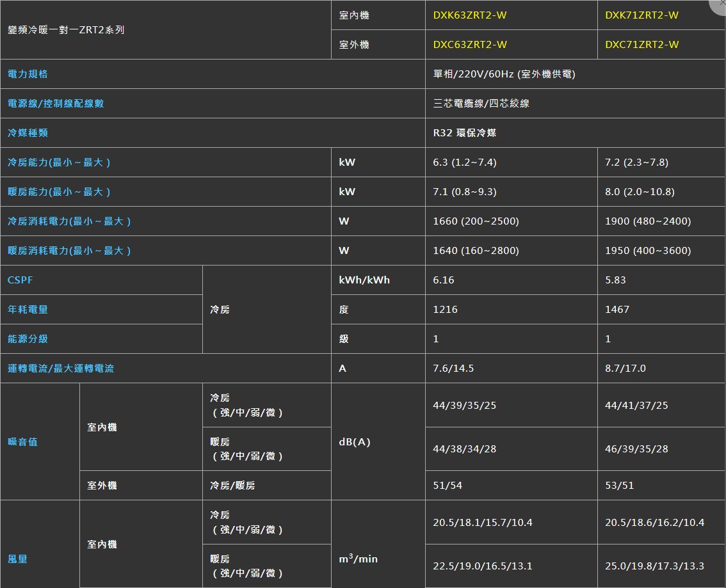Select the 風量 section heading
The width and height of the screenshot is (726, 588).
(17, 559)
